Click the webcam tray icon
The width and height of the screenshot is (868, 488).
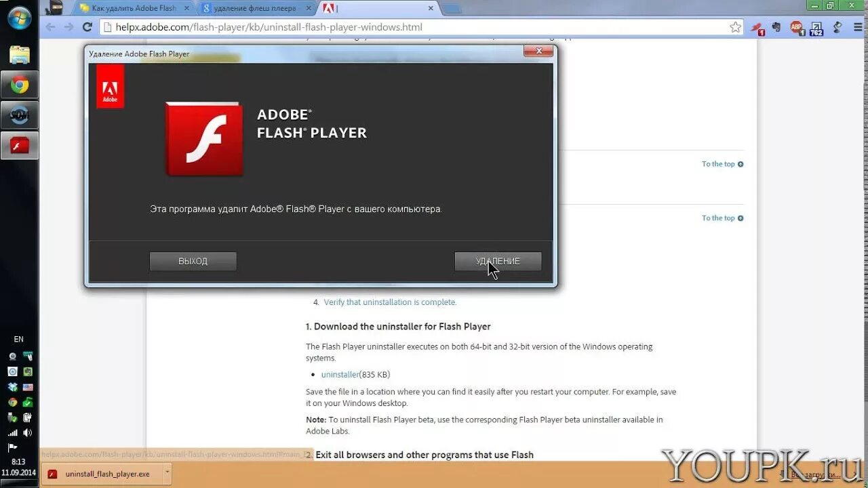[x=12, y=357]
